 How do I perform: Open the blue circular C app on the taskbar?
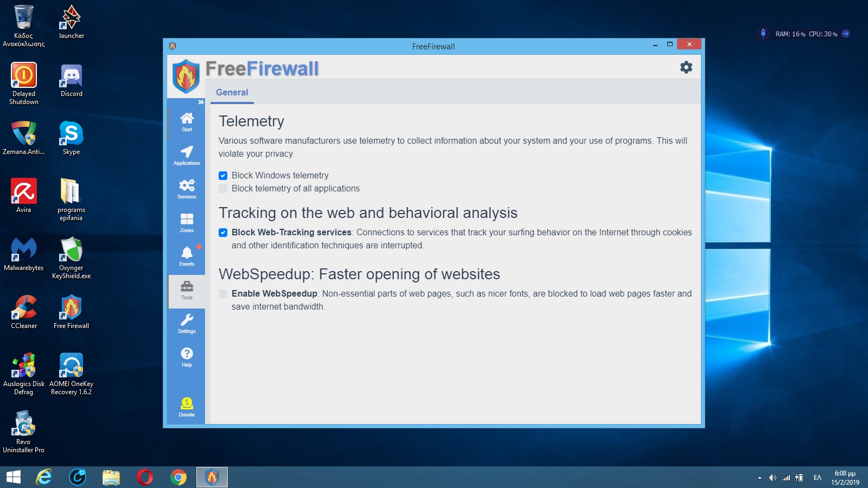(78, 477)
